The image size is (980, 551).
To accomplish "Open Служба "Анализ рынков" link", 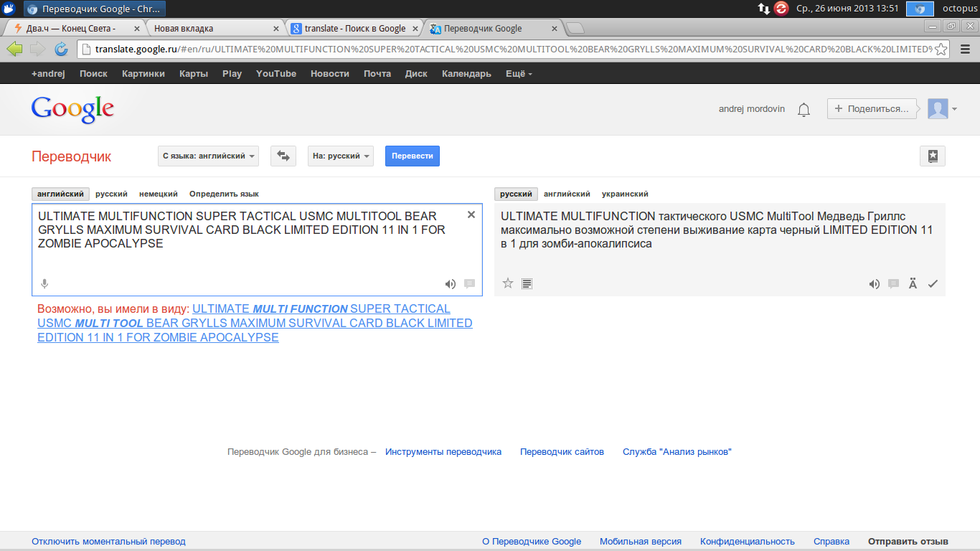I will [x=677, y=452].
